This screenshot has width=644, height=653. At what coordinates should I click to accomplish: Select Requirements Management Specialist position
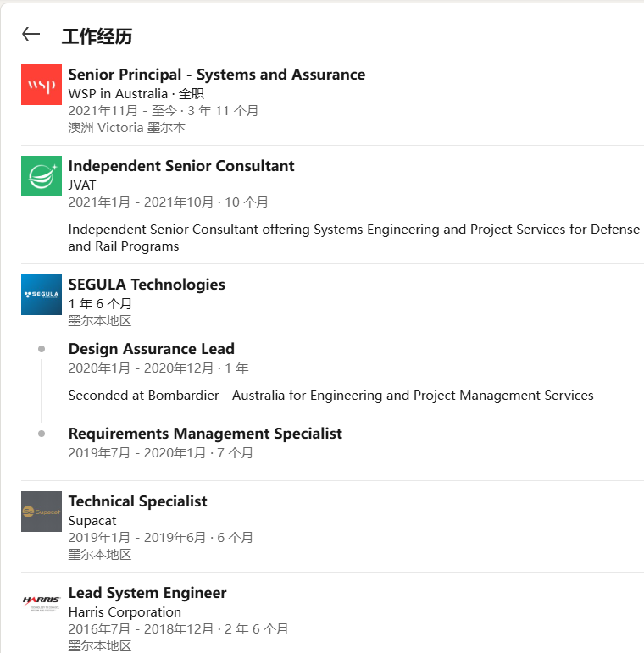[x=205, y=434]
